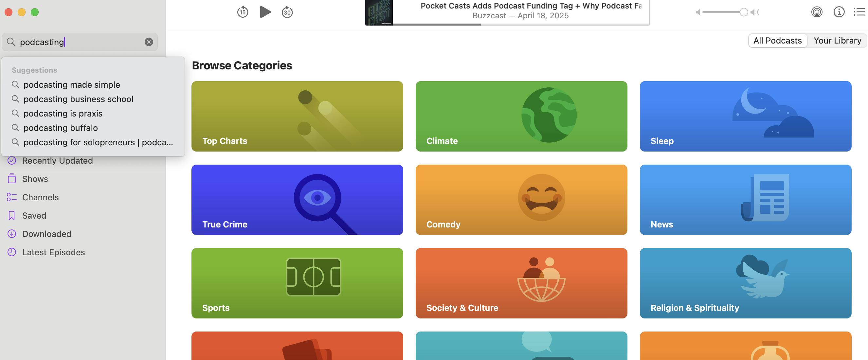The image size is (868, 360).
Task: Choose the 'podcasting made simple' suggestion
Action: point(71,85)
